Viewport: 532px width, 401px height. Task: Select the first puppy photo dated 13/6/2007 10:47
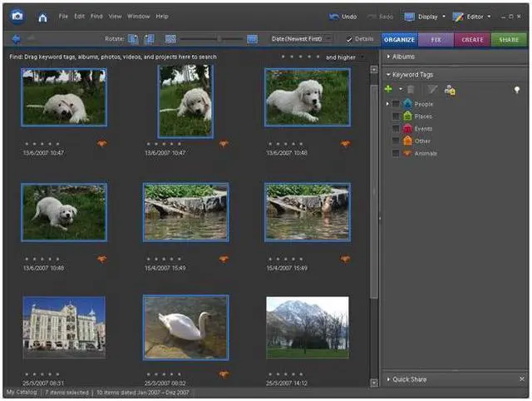coord(64,97)
